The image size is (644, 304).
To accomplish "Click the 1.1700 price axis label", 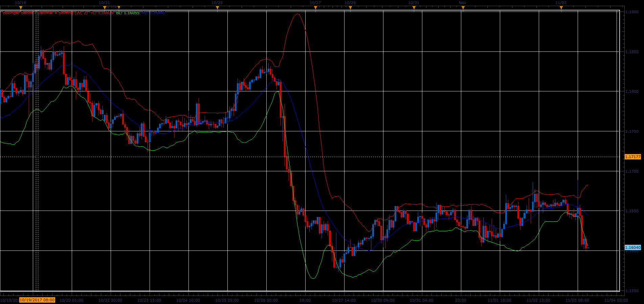I will pyautogui.click(x=632, y=171).
